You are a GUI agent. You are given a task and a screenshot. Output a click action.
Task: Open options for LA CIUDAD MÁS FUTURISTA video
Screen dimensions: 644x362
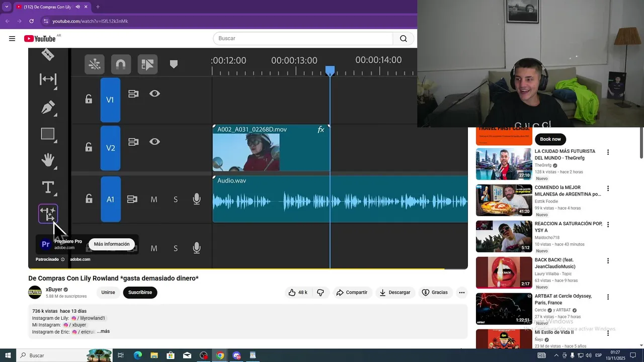coord(608,152)
